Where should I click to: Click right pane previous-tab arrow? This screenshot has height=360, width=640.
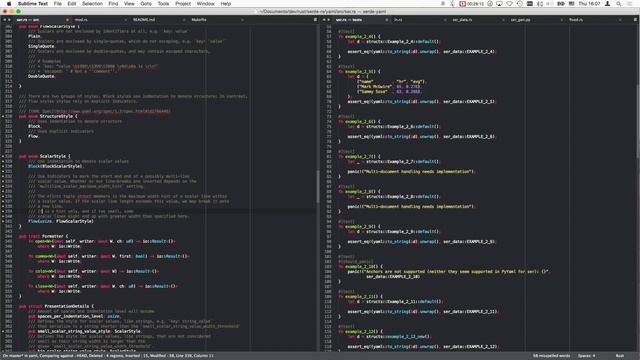324,20
